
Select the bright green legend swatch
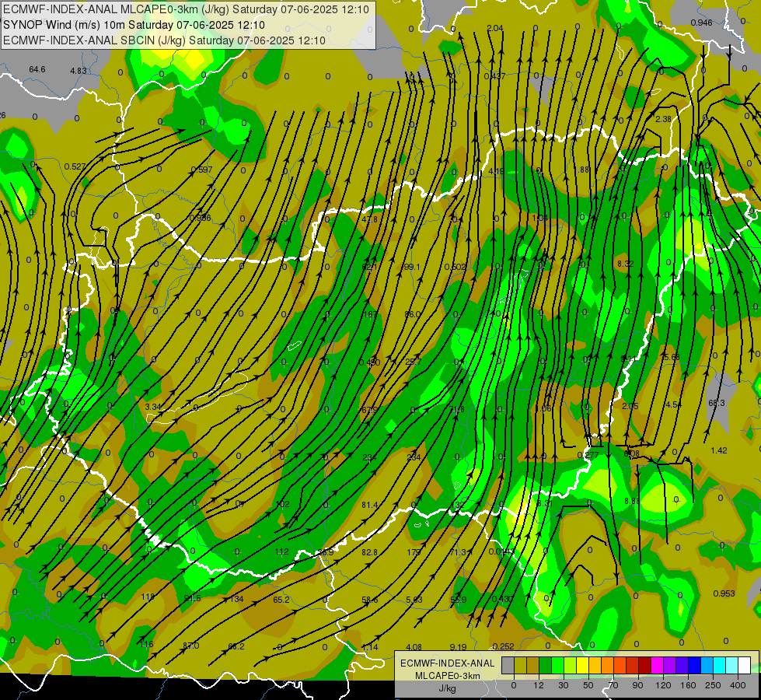[x=557, y=665]
